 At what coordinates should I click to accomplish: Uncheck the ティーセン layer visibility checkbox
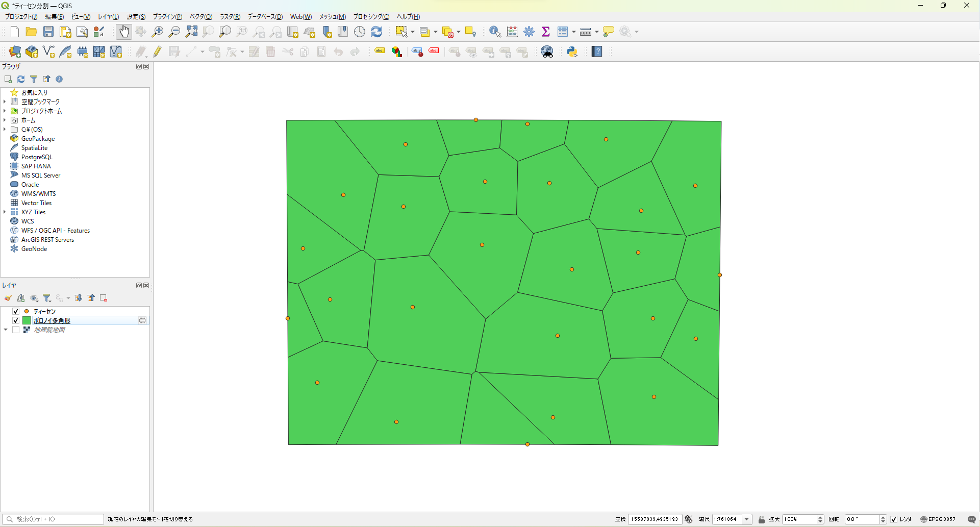point(16,311)
